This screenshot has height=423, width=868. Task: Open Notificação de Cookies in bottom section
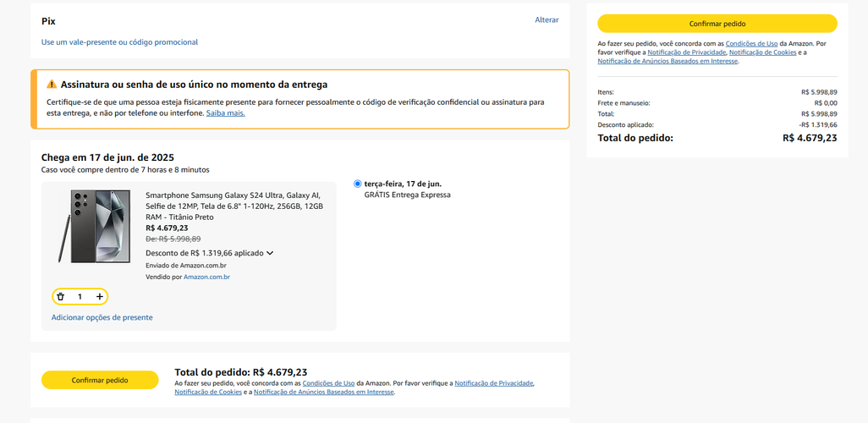pyautogui.click(x=208, y=392)
